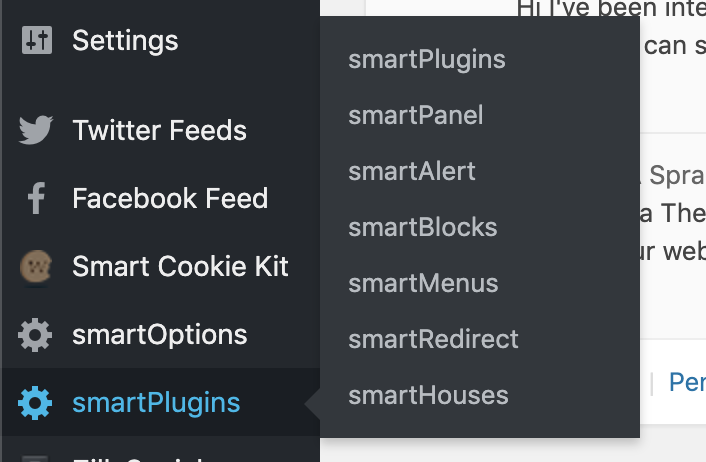This screenshot has width=706, height=462.
Task: Click the Settings sliders icon
Action: tap(36, 41)
